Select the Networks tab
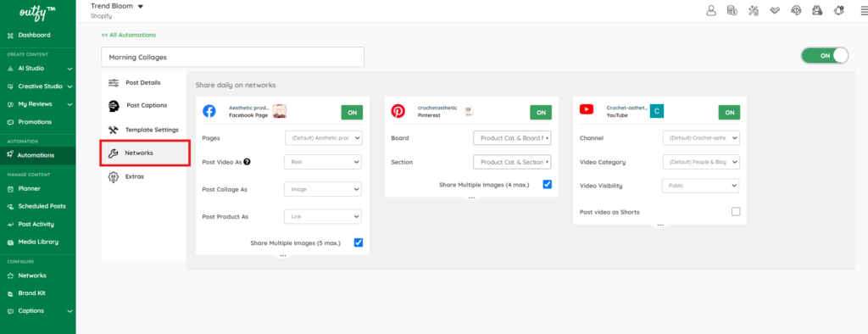This screenshot has width=868, height=334. [x=145, y=153]
